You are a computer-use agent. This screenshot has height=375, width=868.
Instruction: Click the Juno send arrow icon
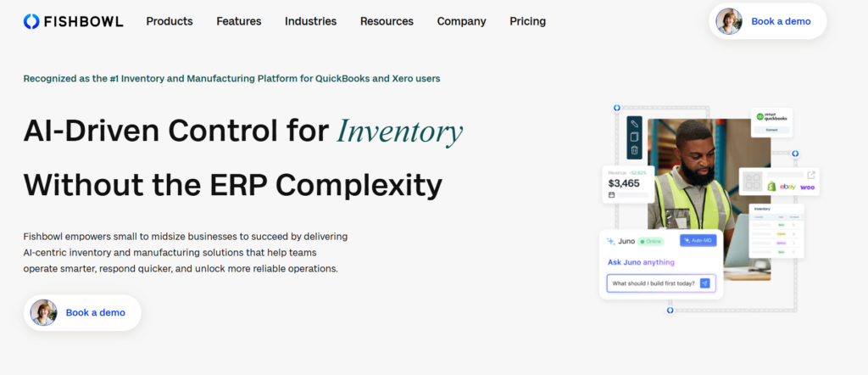(704, 283)
